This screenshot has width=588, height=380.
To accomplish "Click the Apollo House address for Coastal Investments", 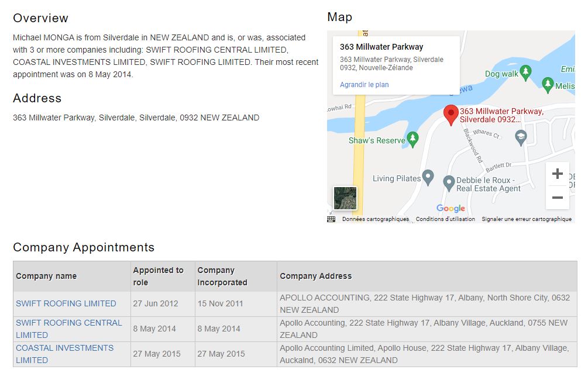I will point(425,354).
